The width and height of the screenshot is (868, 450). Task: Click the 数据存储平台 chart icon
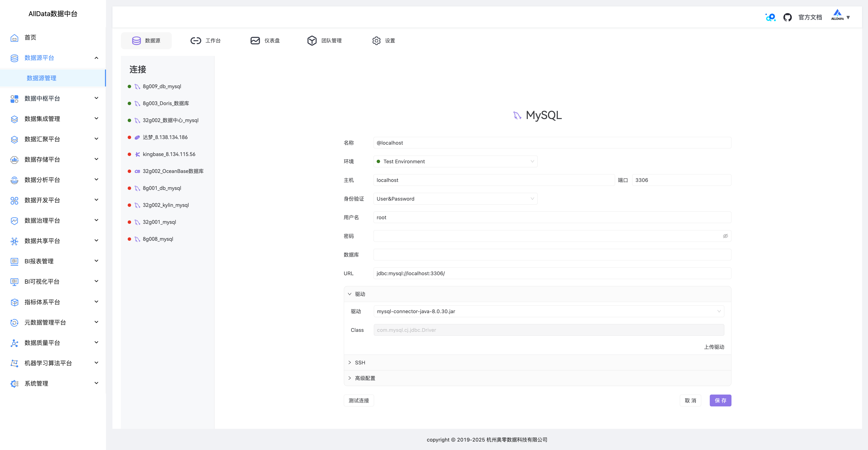click(x=14, y=160)
